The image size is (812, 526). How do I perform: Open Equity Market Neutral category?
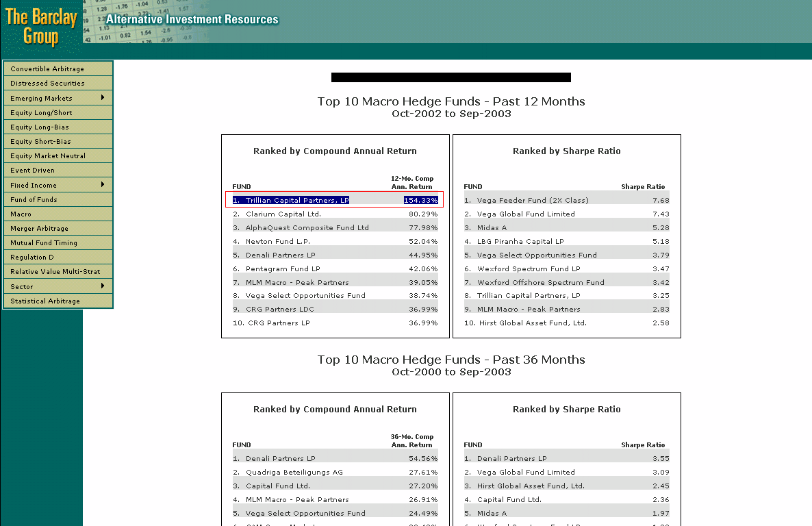click(58, 155)
